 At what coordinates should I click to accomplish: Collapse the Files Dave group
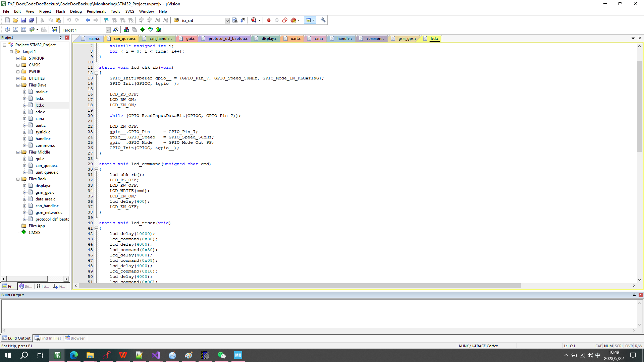pyautogui.click(x=18, y=85)
